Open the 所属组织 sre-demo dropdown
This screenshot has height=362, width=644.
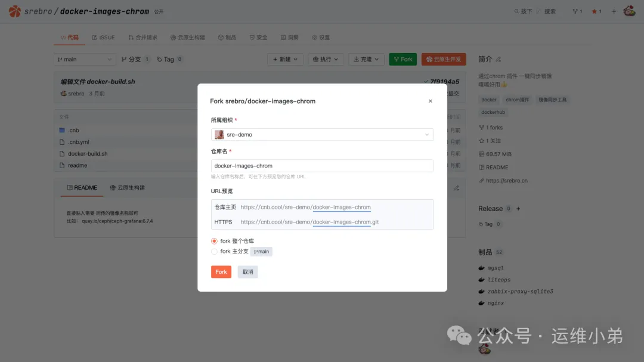322,134
